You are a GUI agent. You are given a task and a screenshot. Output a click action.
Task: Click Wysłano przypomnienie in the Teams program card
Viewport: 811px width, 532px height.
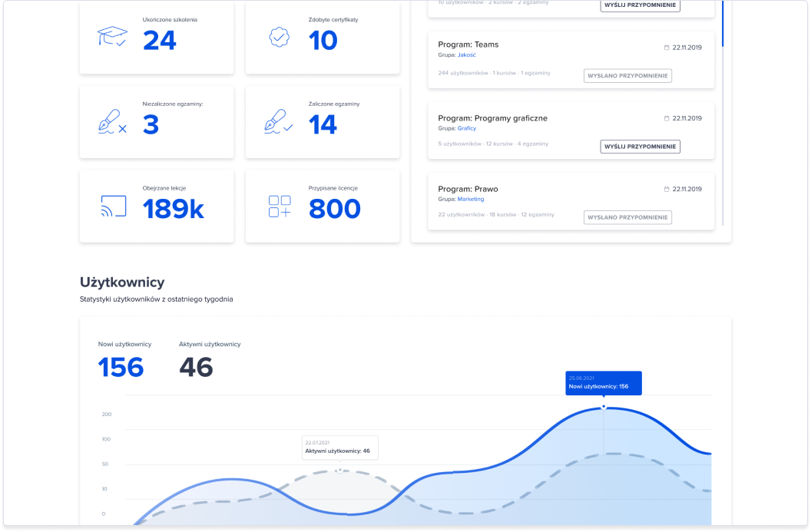coord(627,76)
